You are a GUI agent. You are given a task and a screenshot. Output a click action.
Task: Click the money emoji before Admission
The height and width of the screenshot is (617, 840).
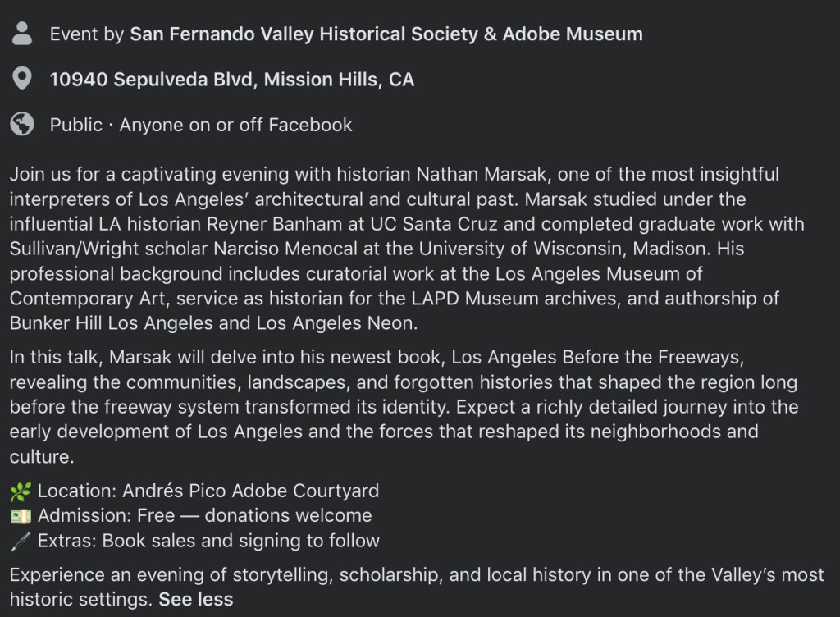click(20, 516)
